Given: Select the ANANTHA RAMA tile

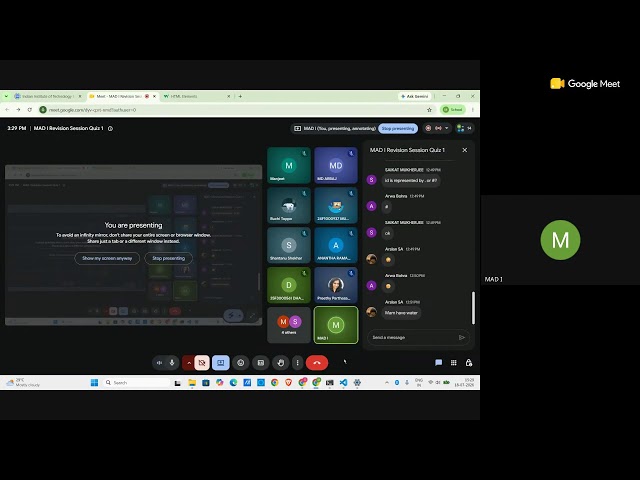Looking at the screenshot, I should click(x=336, y=245).
